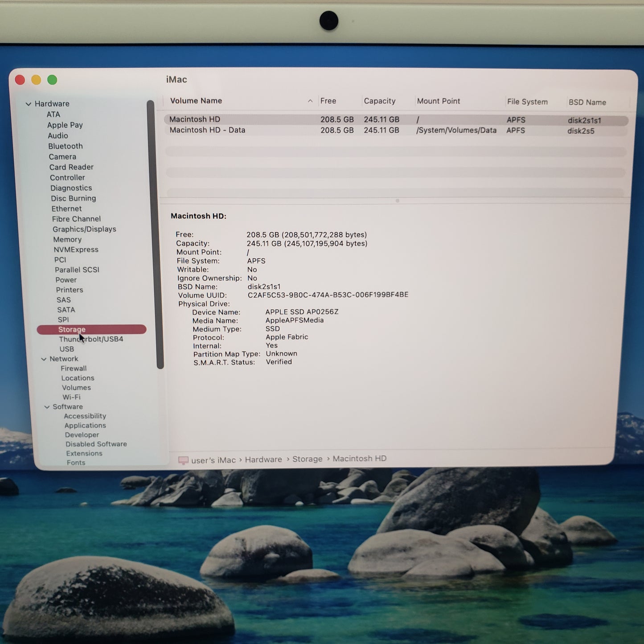Click the File System column header

click(x=527, y=102)
